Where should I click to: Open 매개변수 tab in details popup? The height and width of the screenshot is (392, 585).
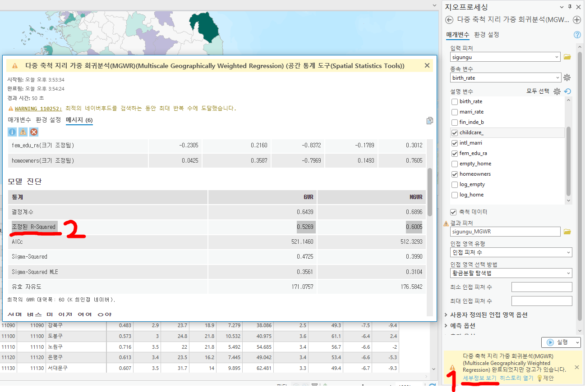(19, 120)
